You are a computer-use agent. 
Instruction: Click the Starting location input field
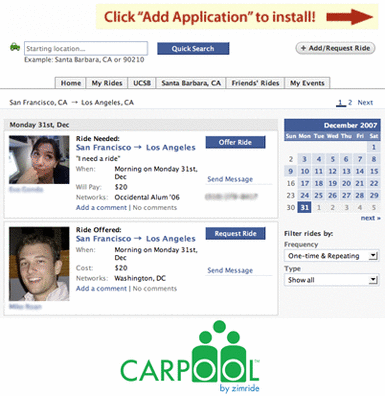[x=86, y=48]
